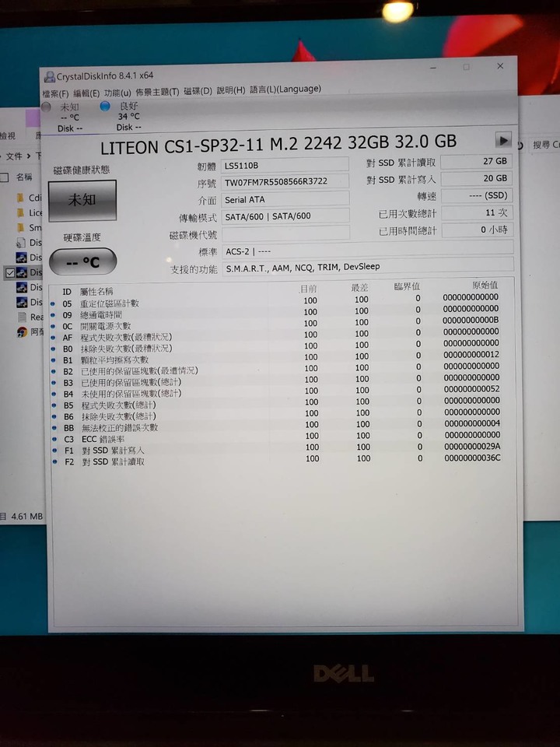Open the 佈景主題(T) menu
Image resolution: width=560 pixels, height=747 pixels.
pyautogui.click(x=157, y=92)
